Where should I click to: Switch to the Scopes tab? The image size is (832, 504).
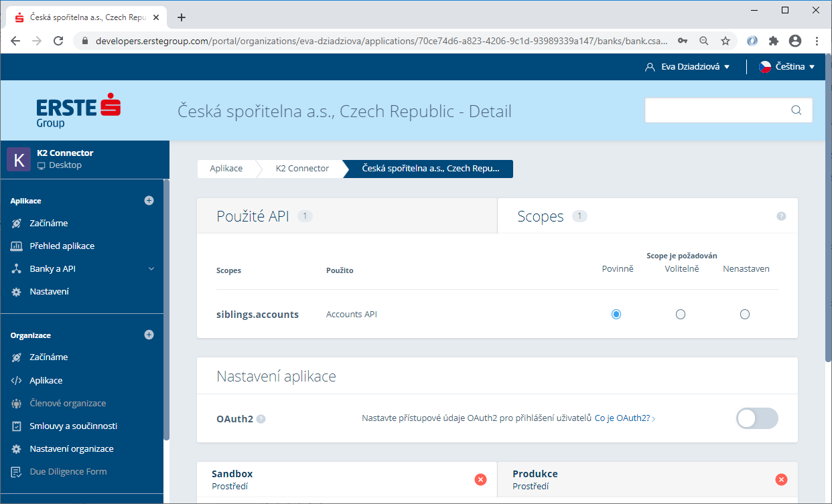pyautogui.click(x=648, y=216)
